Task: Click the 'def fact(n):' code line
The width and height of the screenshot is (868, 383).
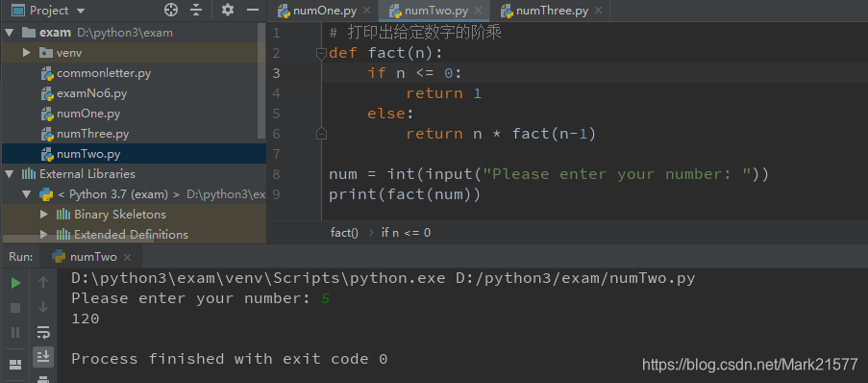Action: [386, 53]
